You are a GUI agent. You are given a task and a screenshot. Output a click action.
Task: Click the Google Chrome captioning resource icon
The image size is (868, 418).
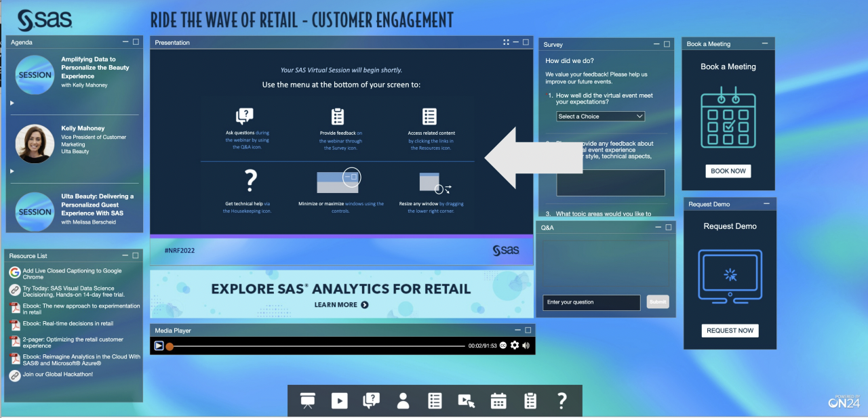pos(15,272)
